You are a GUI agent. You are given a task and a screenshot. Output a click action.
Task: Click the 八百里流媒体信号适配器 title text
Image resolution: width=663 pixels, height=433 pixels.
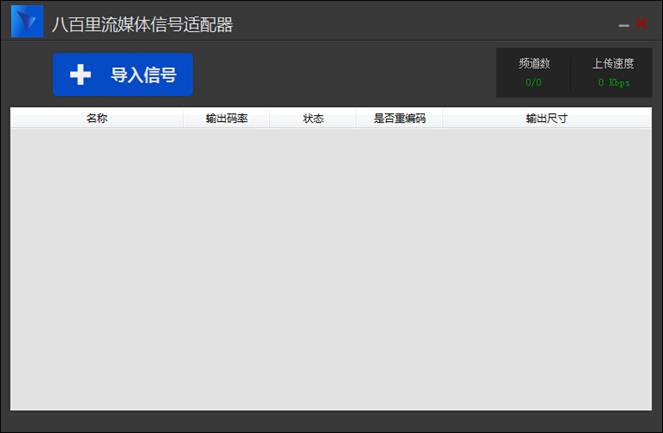pos(142,24)
